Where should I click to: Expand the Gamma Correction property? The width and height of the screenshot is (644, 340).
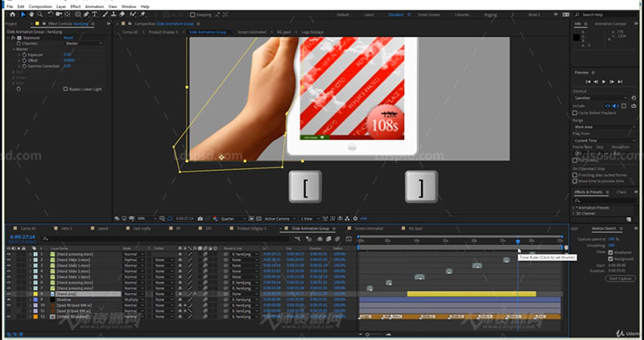(19, 66)
